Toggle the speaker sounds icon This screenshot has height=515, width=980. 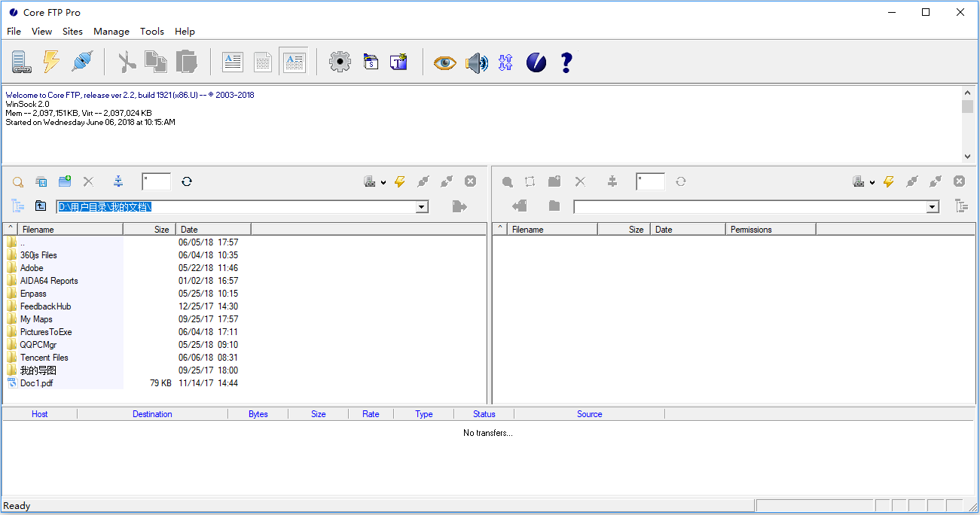pos(476,62)
